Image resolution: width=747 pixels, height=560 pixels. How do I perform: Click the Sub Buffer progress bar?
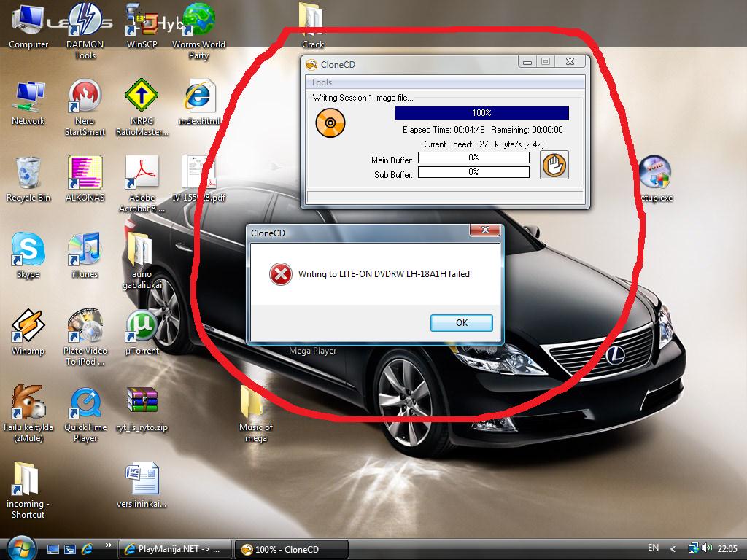473,172
